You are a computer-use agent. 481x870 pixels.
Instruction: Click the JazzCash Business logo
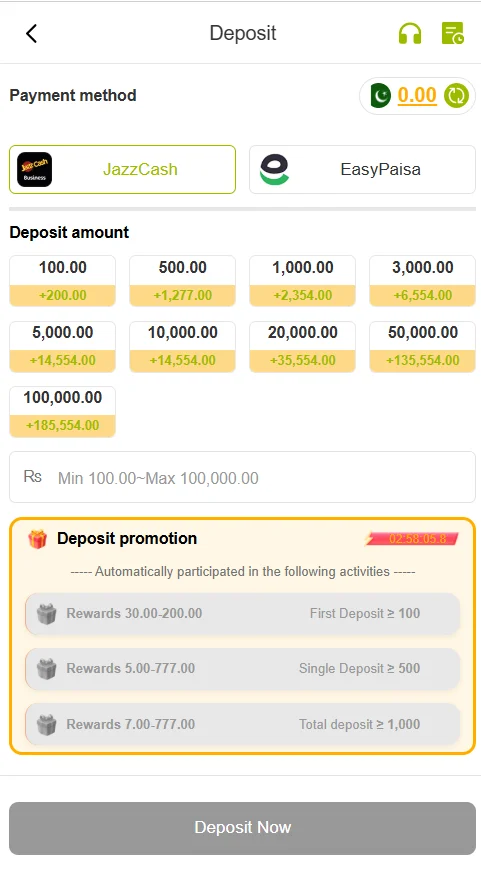34,169
